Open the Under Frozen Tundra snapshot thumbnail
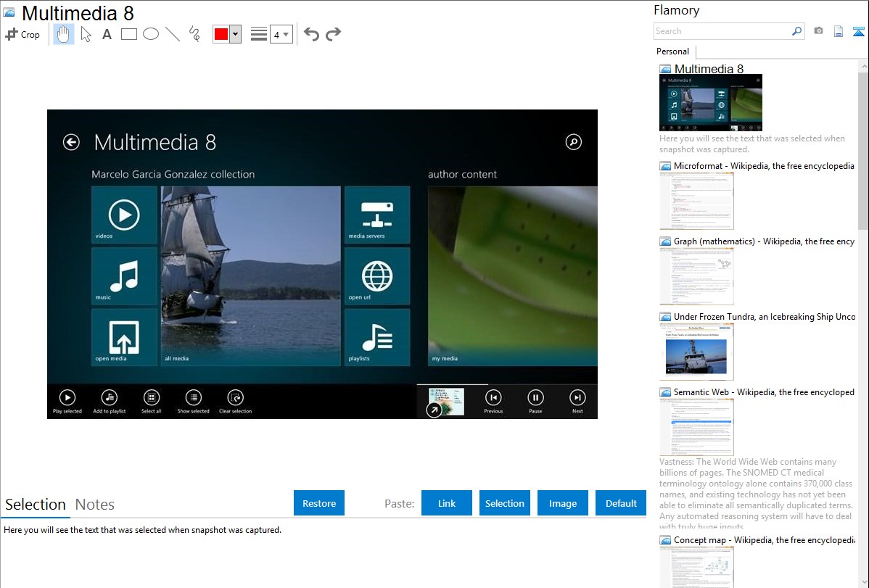This screenshot has width=869, height=588. click(x=696, y=352)
